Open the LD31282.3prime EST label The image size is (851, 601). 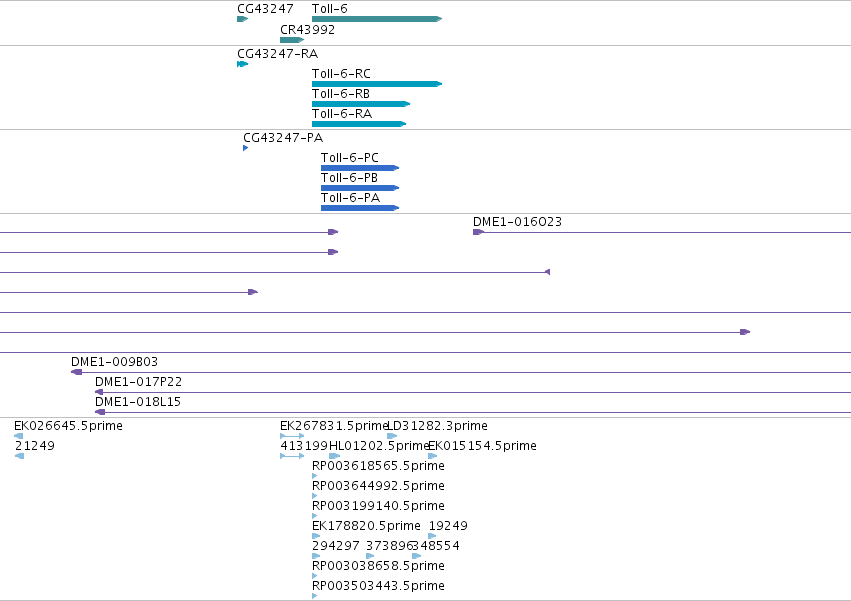(x=437, y=426)
